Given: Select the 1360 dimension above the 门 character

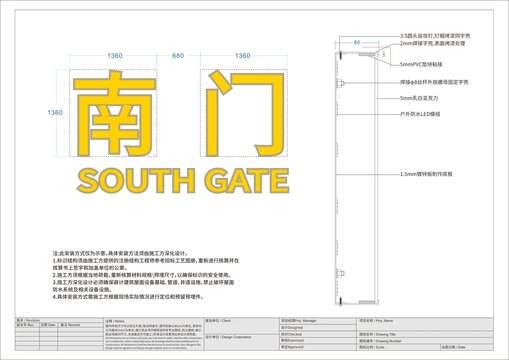Looking at the screenshot, I should (243, 56).
